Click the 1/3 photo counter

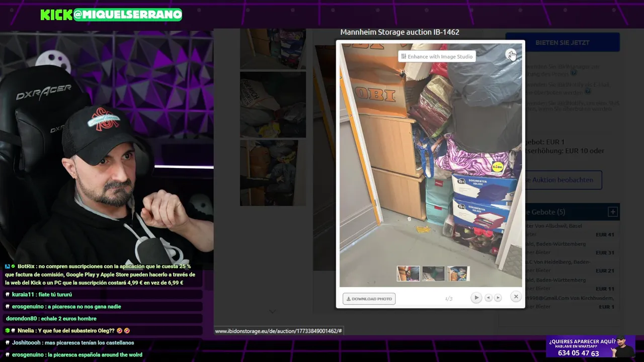(x=449, y=299)
